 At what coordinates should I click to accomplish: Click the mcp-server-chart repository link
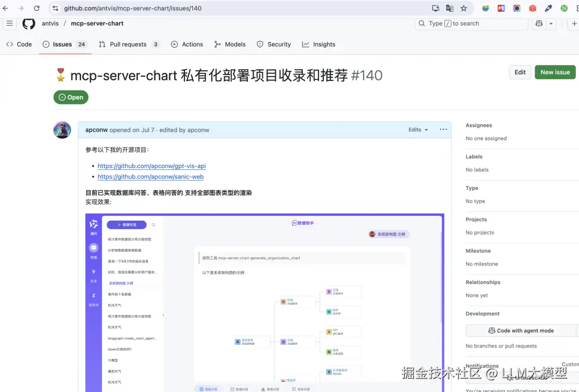pos(97,23)
